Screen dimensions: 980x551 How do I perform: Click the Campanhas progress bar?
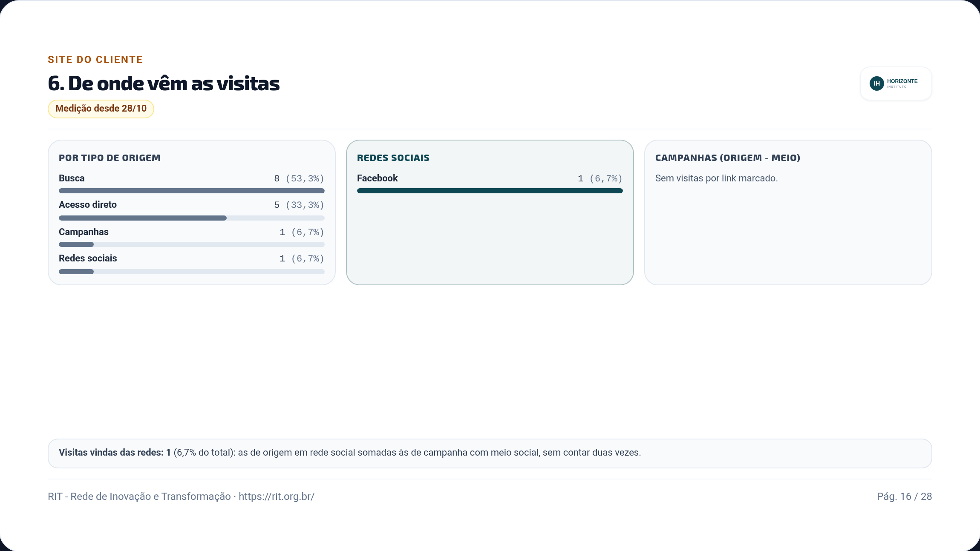click(192, 244)
